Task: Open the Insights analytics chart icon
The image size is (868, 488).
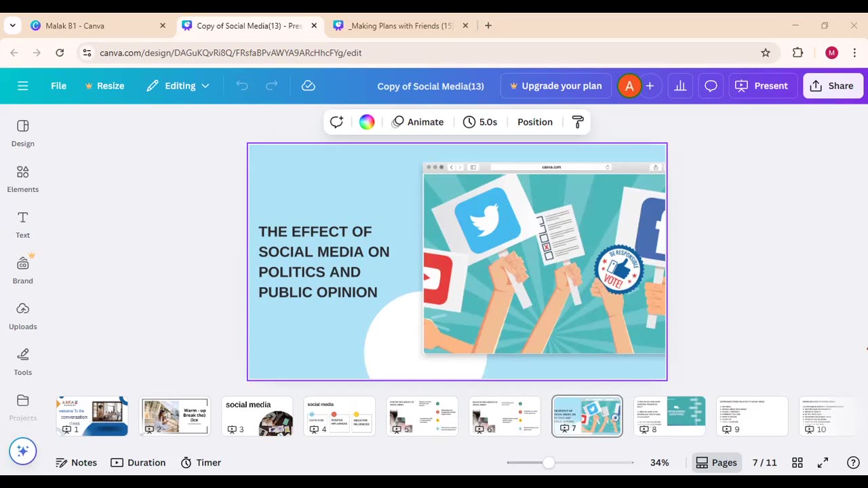Action: point(680,86)
